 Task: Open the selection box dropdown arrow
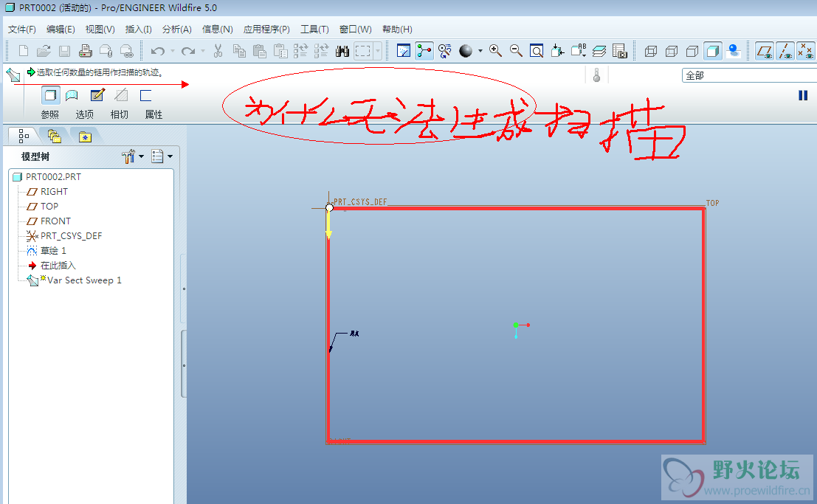point(378,51)
